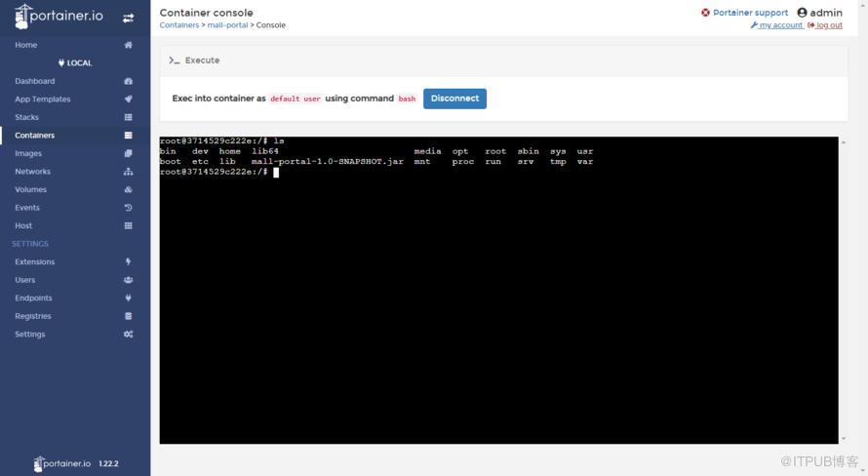Click the terminal scroll up arrow

coord(843,142)
